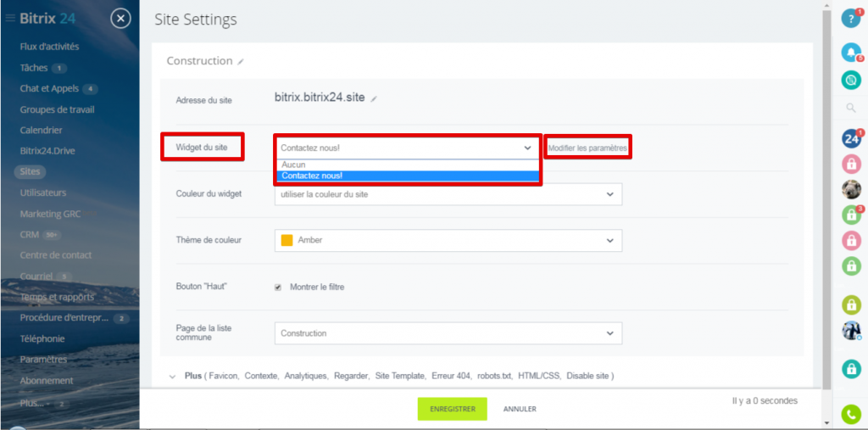Open Calendrier in left menu
The height and width of the screenshot is (430, 868).
pyautogui.click(x=41, y=131)
